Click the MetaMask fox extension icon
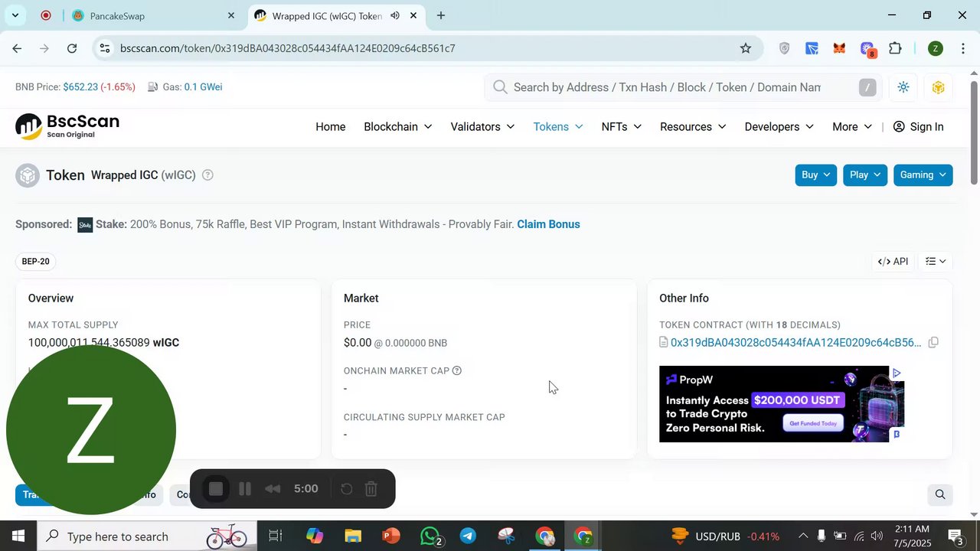 [x=839, y=48]
